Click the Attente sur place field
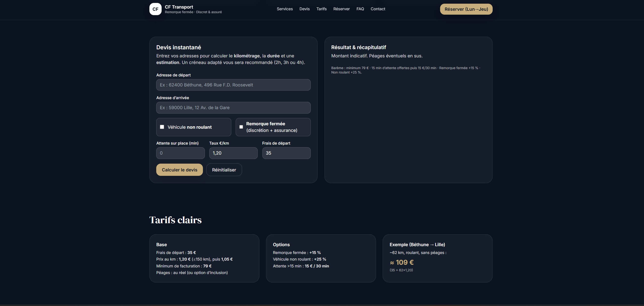This screenshot has height=306, width=644. pyautogui.click(x=180, y=153)
